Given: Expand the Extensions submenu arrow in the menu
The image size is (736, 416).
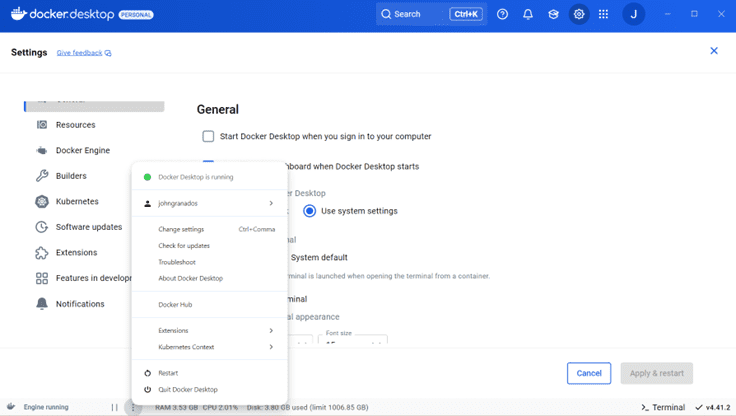Looking at the screenshot, I should point(271,331).
